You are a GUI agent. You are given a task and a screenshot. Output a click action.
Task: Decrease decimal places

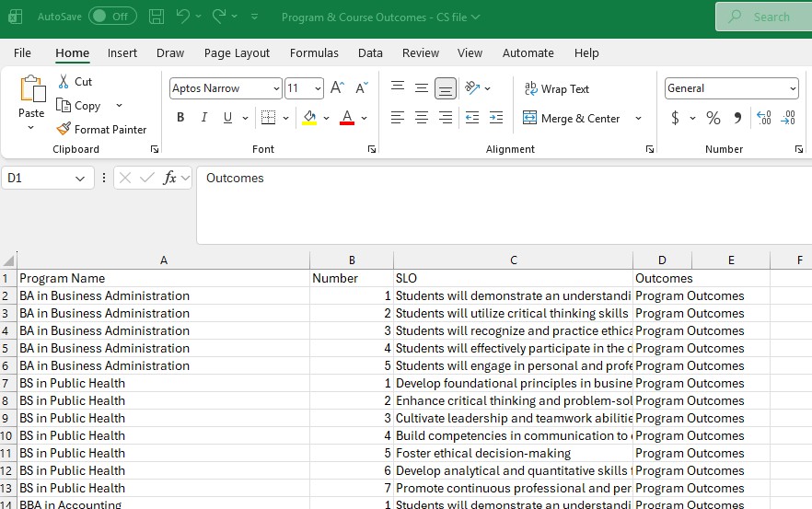pyautogui.click(x=788, y=118)
